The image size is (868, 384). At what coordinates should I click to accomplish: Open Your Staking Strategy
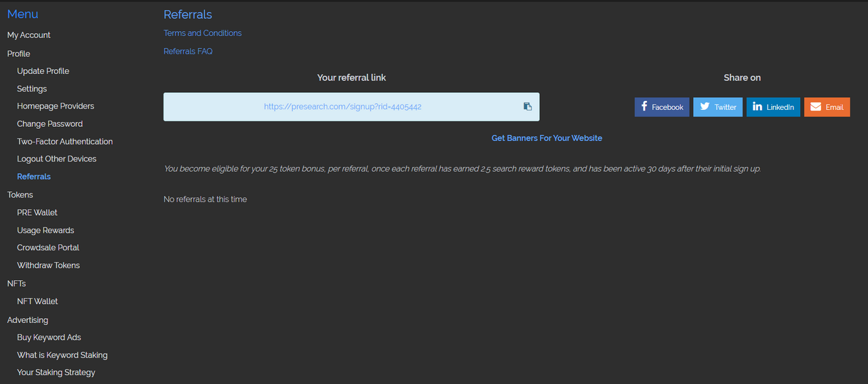pos(56,373)
